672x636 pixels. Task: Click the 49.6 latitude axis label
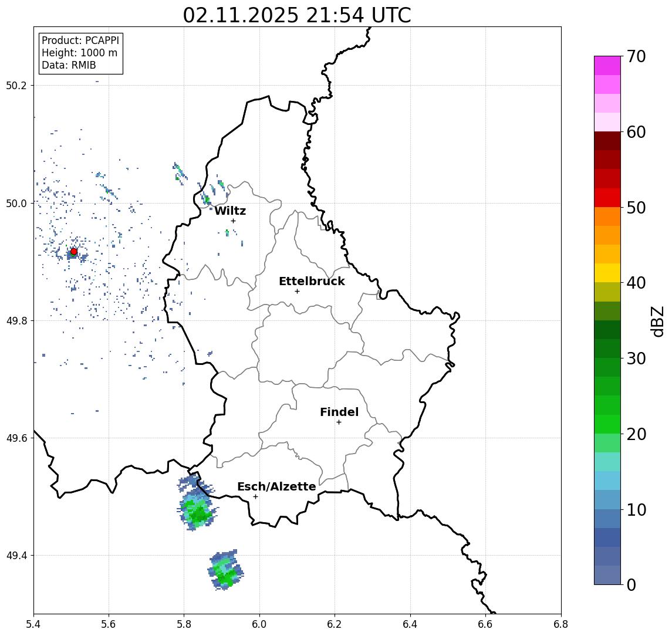coord(16,438)
